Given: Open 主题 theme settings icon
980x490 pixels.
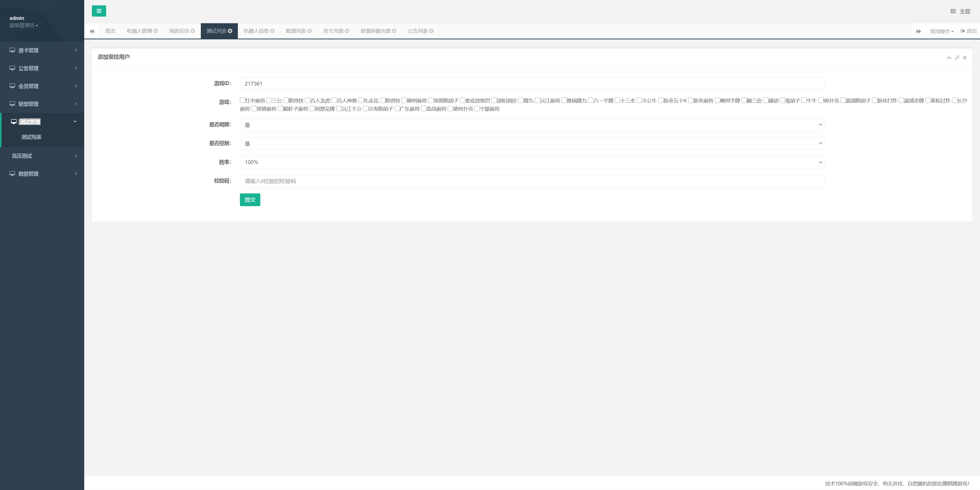Looking at the screenshot, I should click(x=953, y=11).
